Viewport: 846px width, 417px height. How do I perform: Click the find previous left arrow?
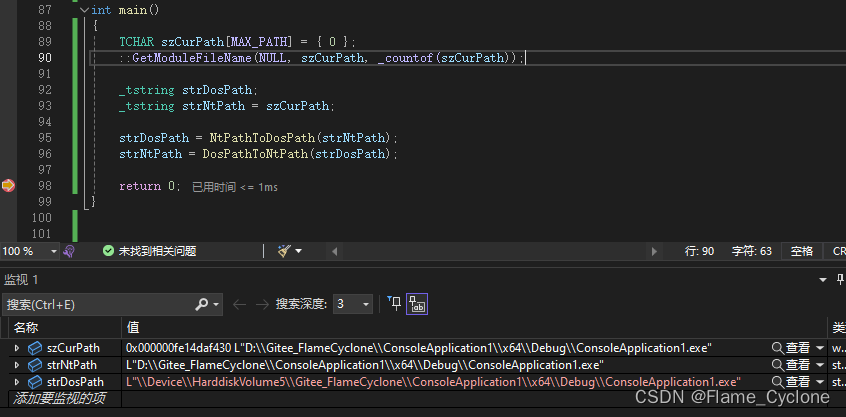tap(240, 305)
